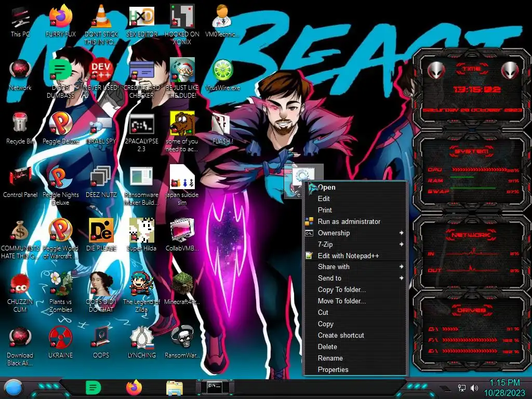Switch to the command prompt taskbar window

click(x=215, y=387)
